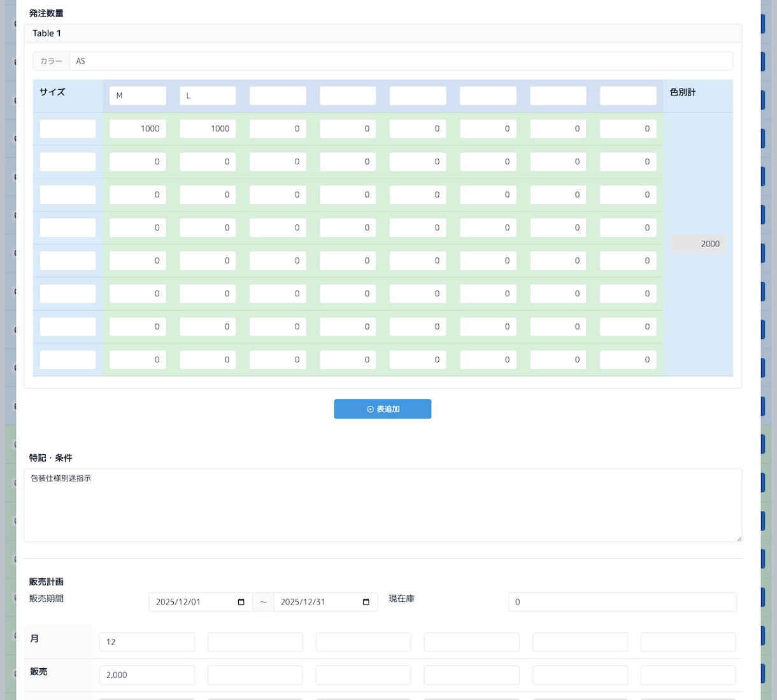Edit the 販売期間 start date field
777x700 pixels.
201,602
